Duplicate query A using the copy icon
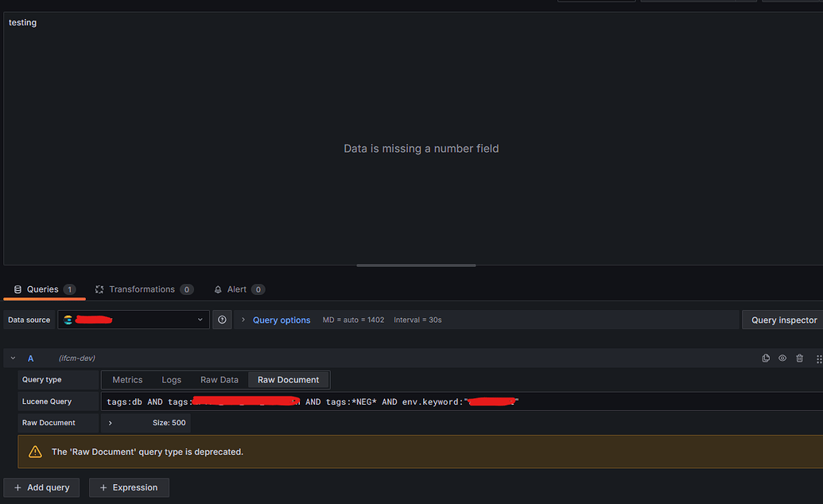The width and height of the screenshot is (823, 504). point(765,358)
